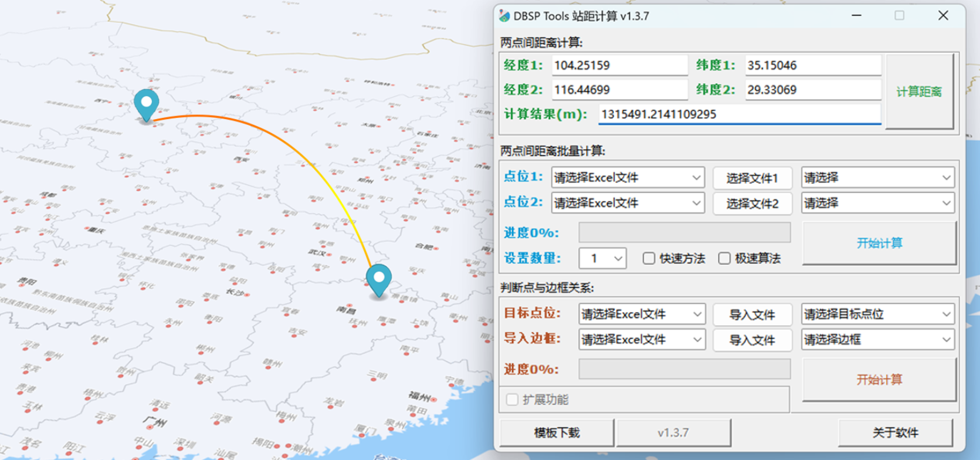This screenshot has width=980, height=460.
Task: Click the red 开始计算 button
Action: 879,380
